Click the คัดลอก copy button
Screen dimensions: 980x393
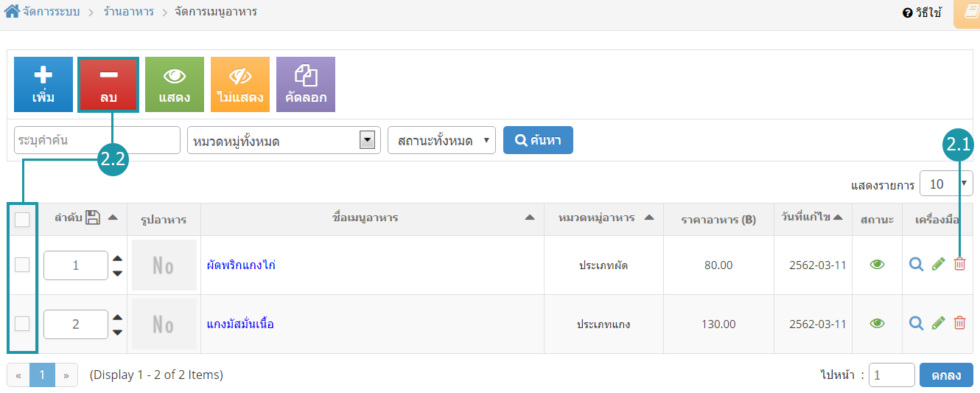pos(306,84)
